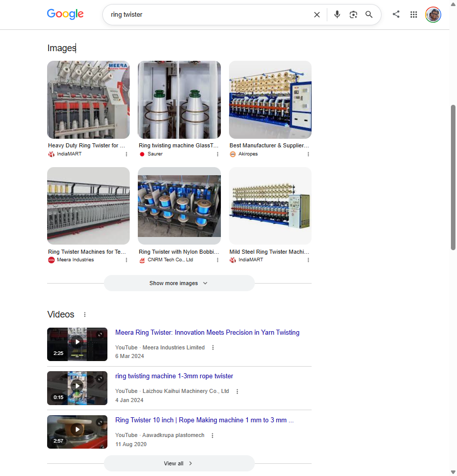
Task: Click 'Heavy Duty Ring Twister for ...' caption
Action: tap(87, 146)
